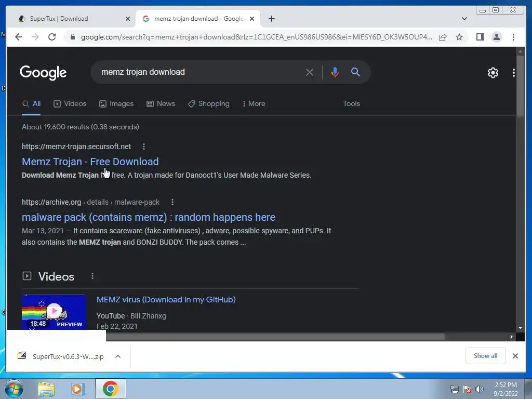Image resolution: width=532 pixels, height=399 pixels.
Task: Switch to the Shopping results tab
Action: 209,104
